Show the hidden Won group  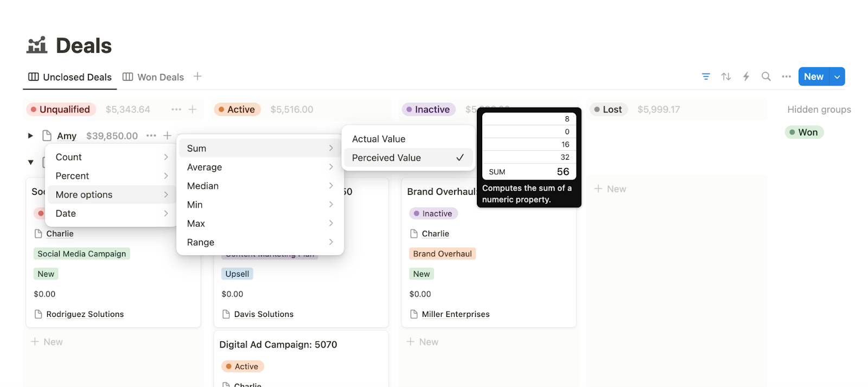(804, 132)
